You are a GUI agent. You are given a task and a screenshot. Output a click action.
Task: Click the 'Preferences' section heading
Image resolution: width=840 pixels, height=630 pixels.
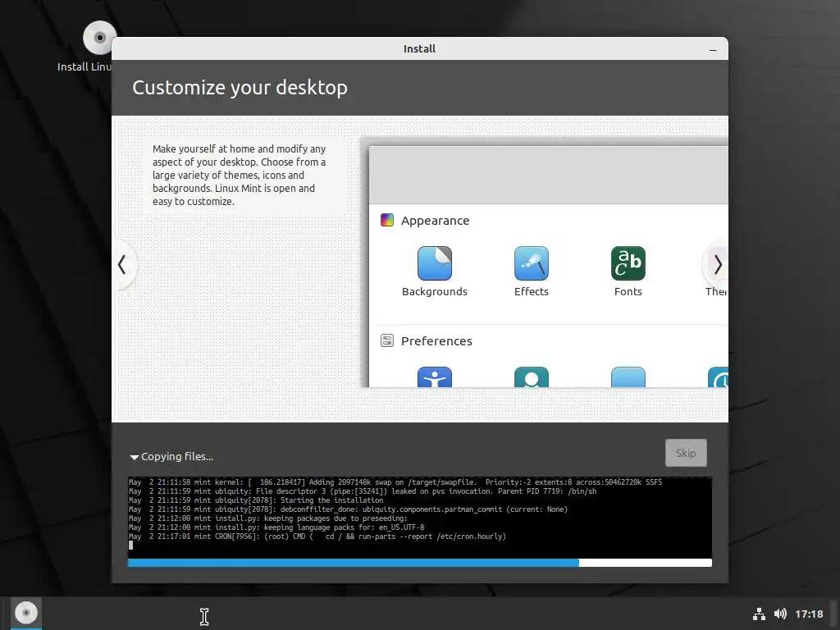tap(436, 341)
